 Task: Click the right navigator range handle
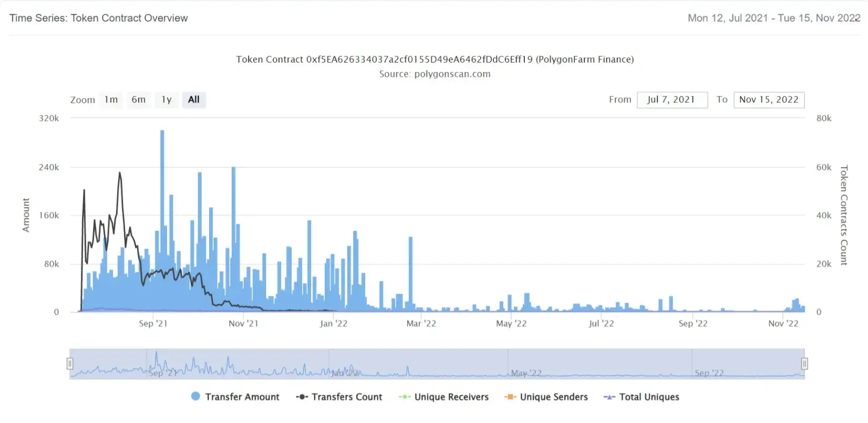click(804, 364)
